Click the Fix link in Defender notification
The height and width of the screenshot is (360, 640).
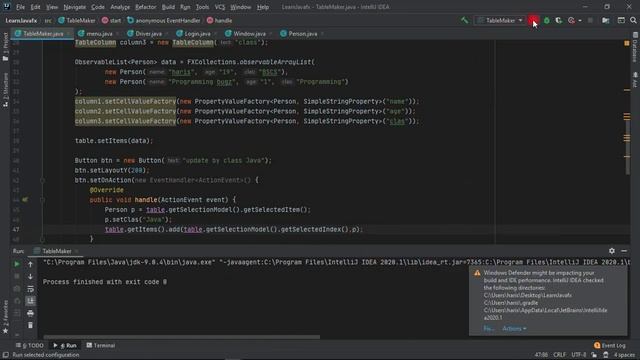[488, 329]
